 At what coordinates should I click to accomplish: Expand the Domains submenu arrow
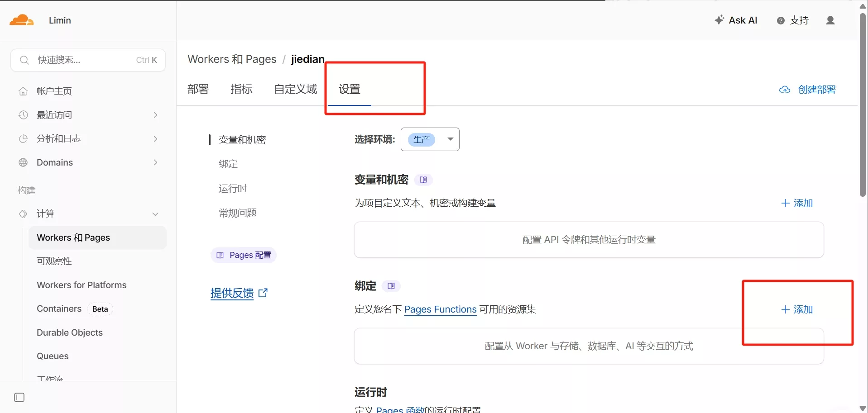(x=155, y=162)
